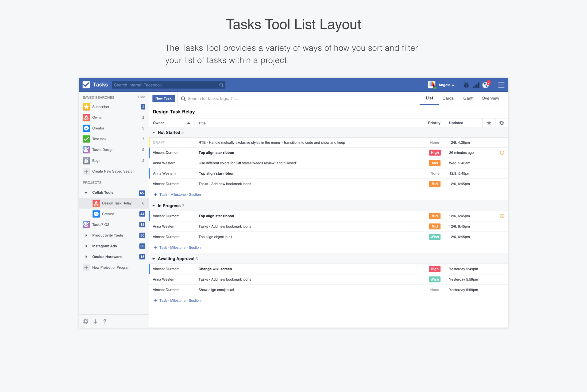Star the task list using the column star icon
The width and height of the screenshot is (587, 392).
[489, 123]
